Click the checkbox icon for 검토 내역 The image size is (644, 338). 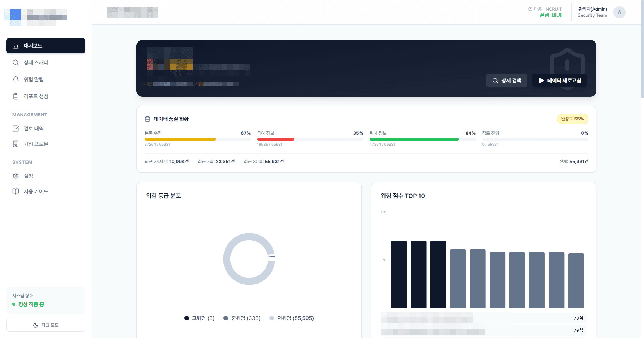pyautogui.click(x=16, y=129)
